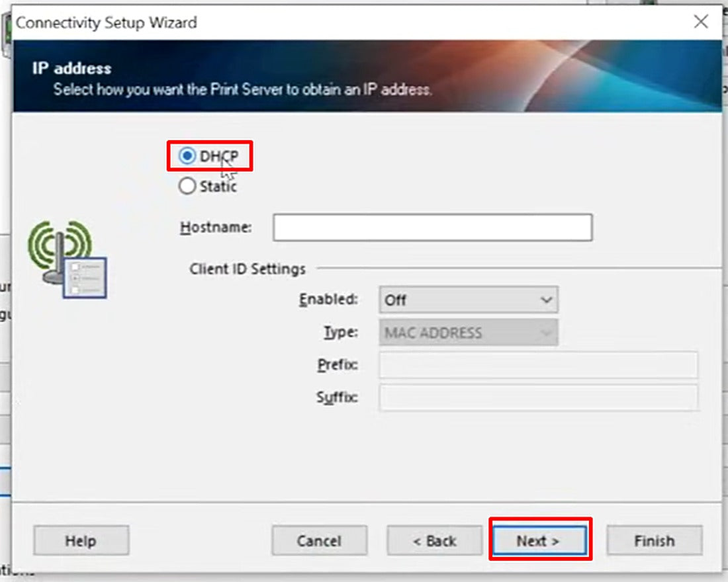
Task: Select the Static radio button
Action: pos(187,186)
